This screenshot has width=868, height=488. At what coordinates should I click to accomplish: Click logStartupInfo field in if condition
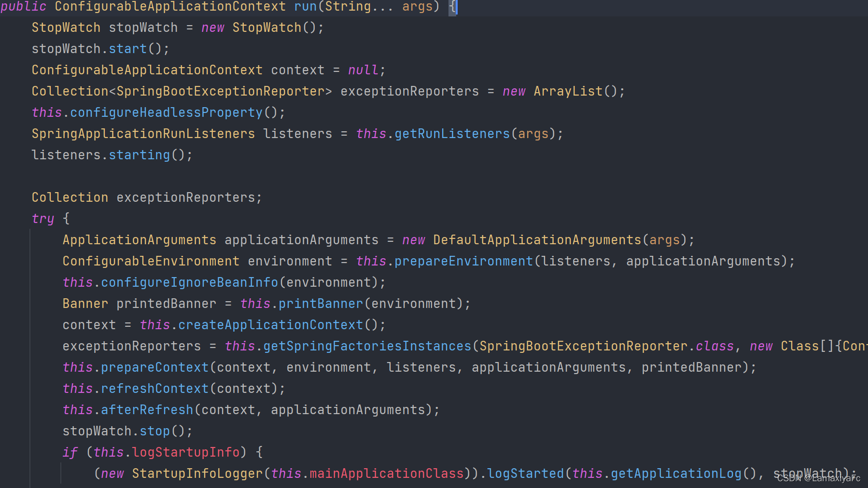185,452
